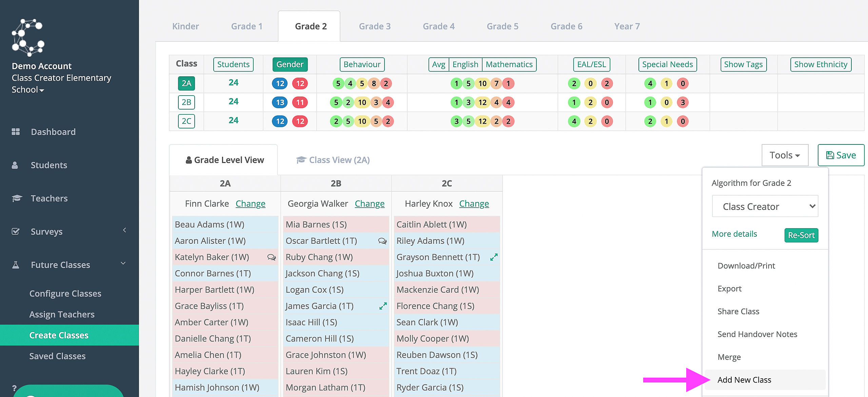Click the expand arrows on Grayson Bennett
Image resolution: width=868 pixels, height=397 pixels.
pyautogui.click(x=494, y=257)
